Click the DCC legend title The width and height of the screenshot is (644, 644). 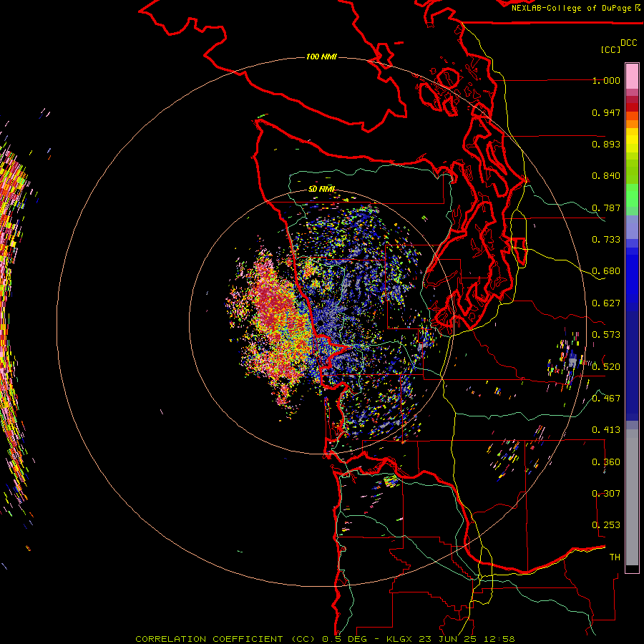click(x=629, y=43)
